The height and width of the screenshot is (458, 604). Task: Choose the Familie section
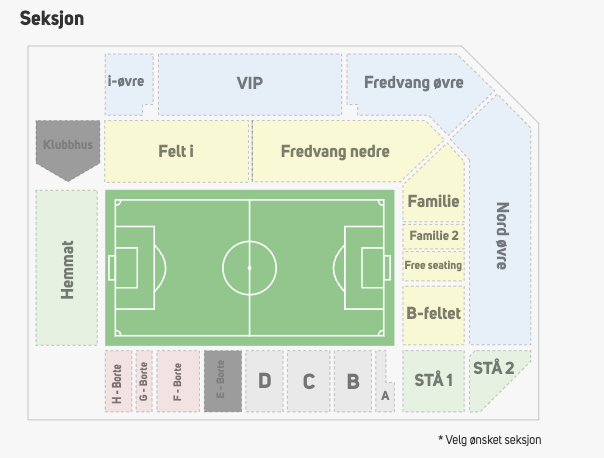tap(433, 201)
